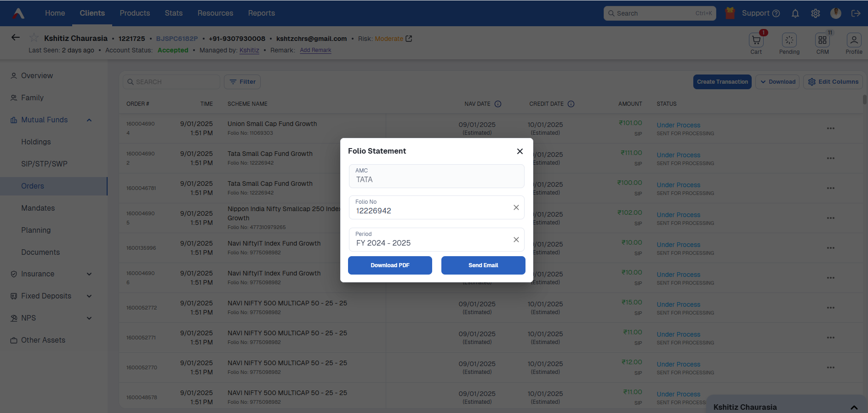Open the Reports tab
Image resolution: width=868 pixels, height=413 pixels.
(262, 13)
